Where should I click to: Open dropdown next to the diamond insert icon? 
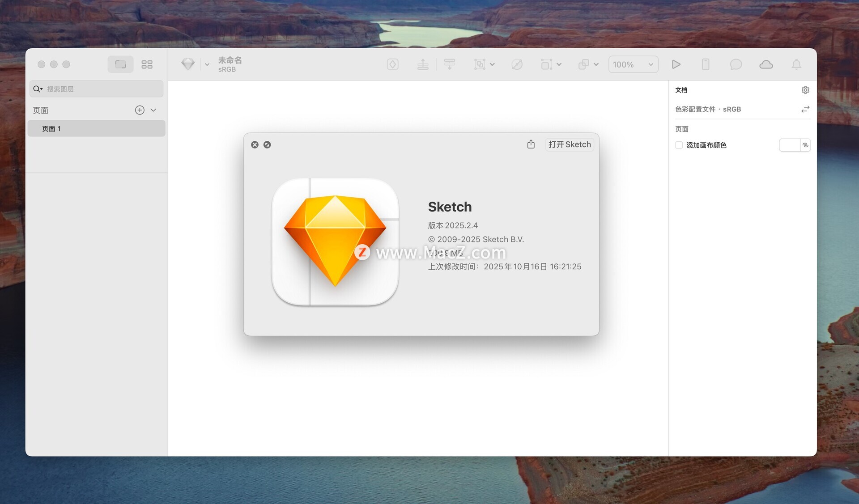coord(207,64)
